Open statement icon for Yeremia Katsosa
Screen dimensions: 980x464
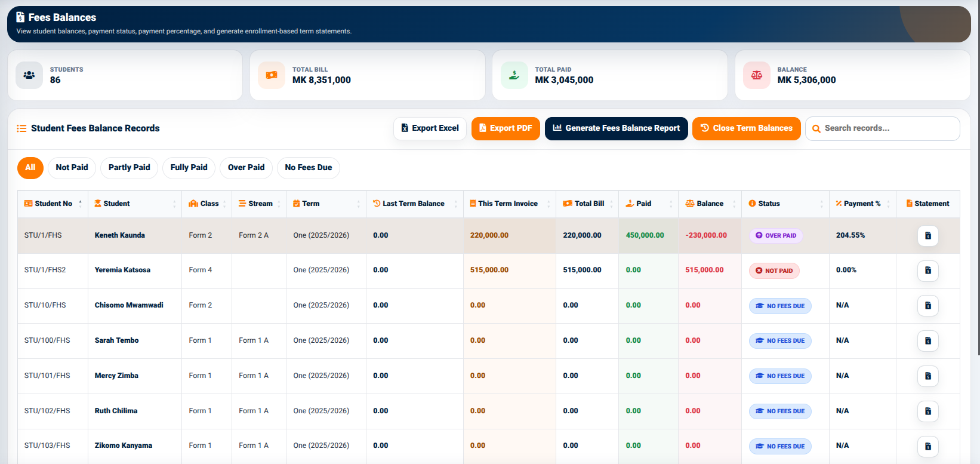pos(927,271)
